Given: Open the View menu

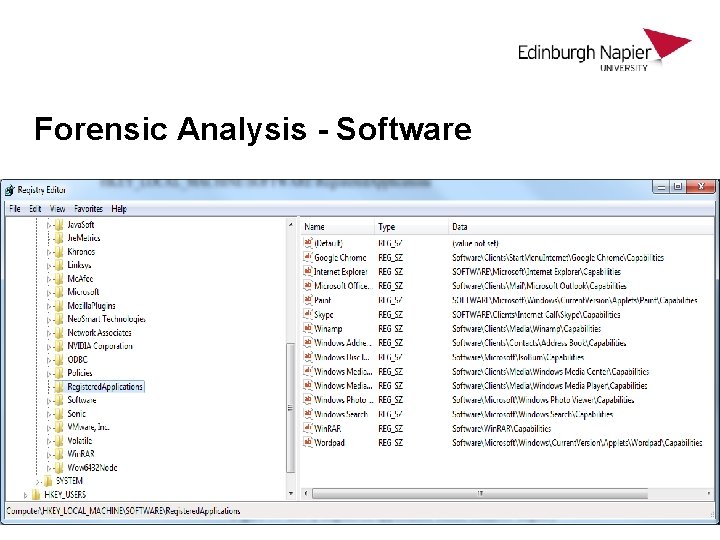Looking at the screenshot, I should pos(57,208).
